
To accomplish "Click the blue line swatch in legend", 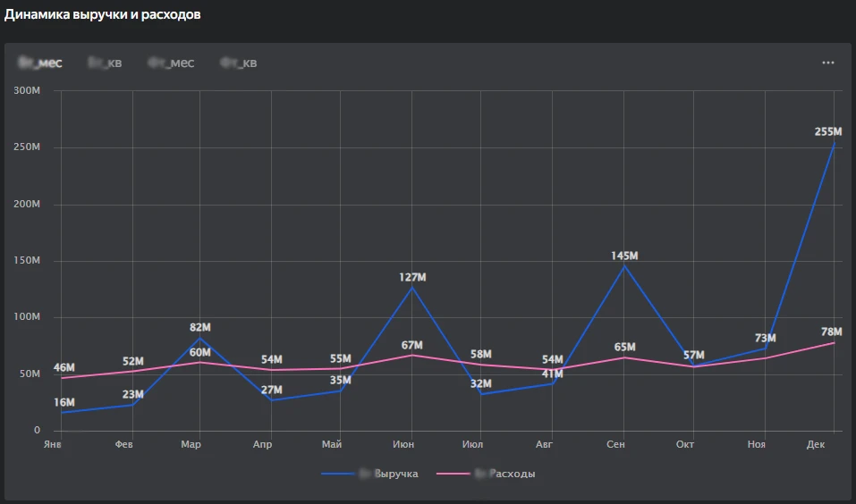I will pyautogui.click(x=338, y=474).
